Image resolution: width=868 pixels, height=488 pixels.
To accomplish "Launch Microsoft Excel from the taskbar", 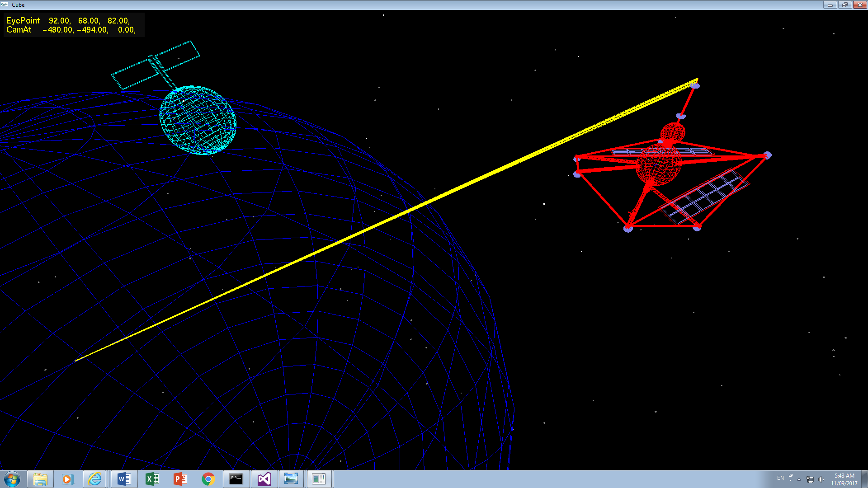I will coord(152,479).
